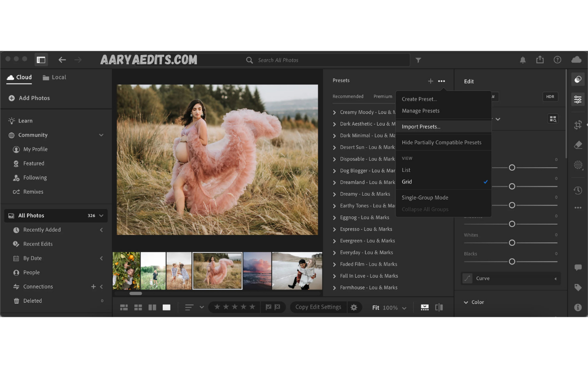Image resolution: width=588 pixels, height=368 pixels.
Task: Go back with the left arrow
Action: point(62,60)
